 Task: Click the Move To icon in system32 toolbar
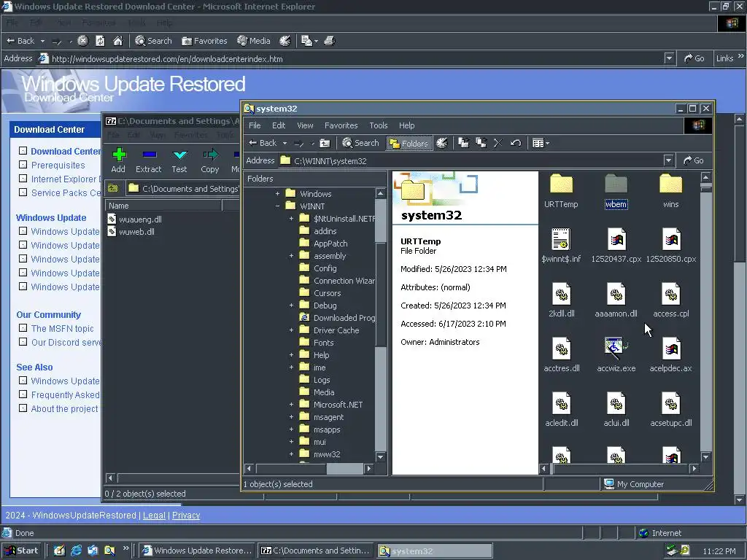point(463,143)
